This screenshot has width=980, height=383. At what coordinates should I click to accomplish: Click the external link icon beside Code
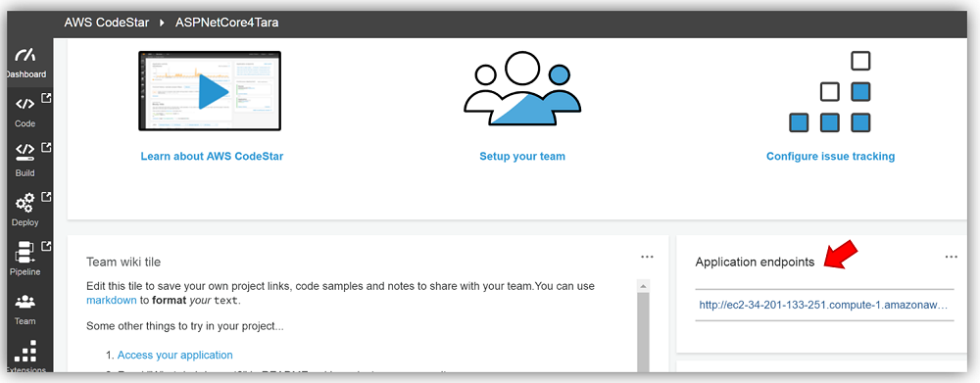(x=46, y=98)
